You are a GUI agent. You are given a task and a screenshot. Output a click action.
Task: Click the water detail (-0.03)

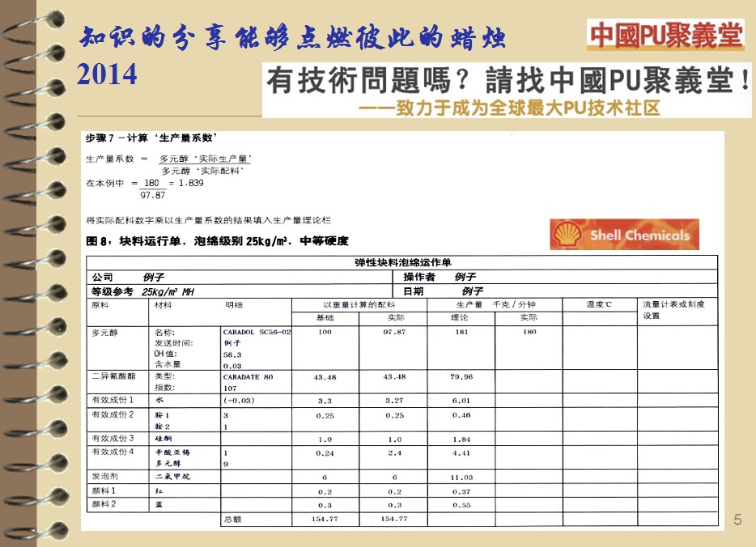pos(239,401)
